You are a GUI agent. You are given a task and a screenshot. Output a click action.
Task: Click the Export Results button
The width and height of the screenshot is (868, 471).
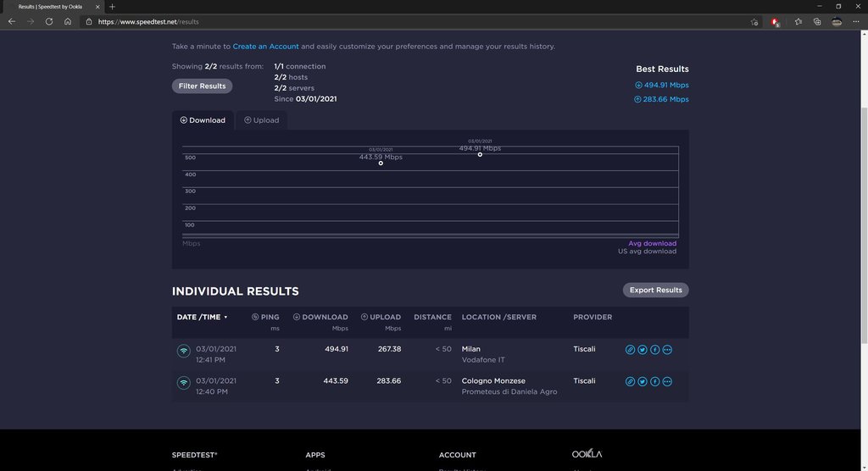(x=655, y=290)
